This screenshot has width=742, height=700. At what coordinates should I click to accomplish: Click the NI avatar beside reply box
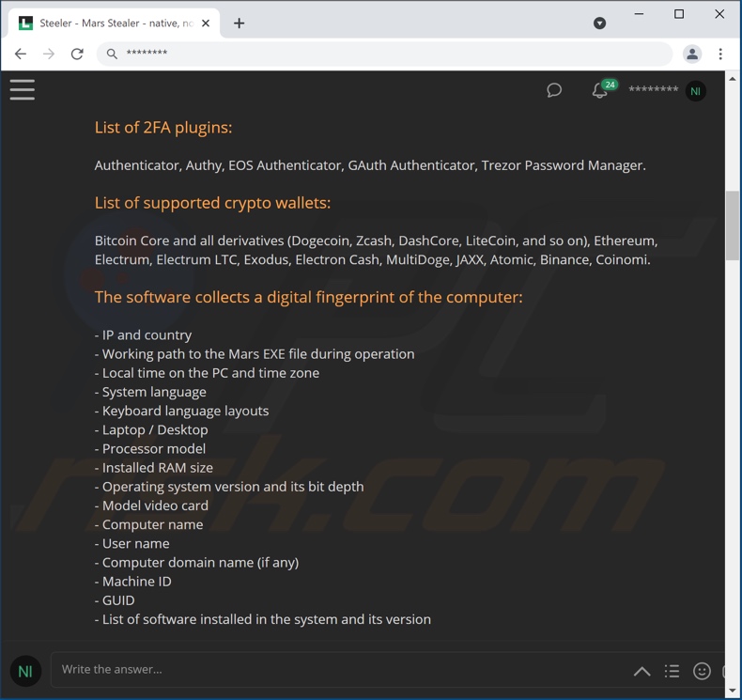[25, 671]
